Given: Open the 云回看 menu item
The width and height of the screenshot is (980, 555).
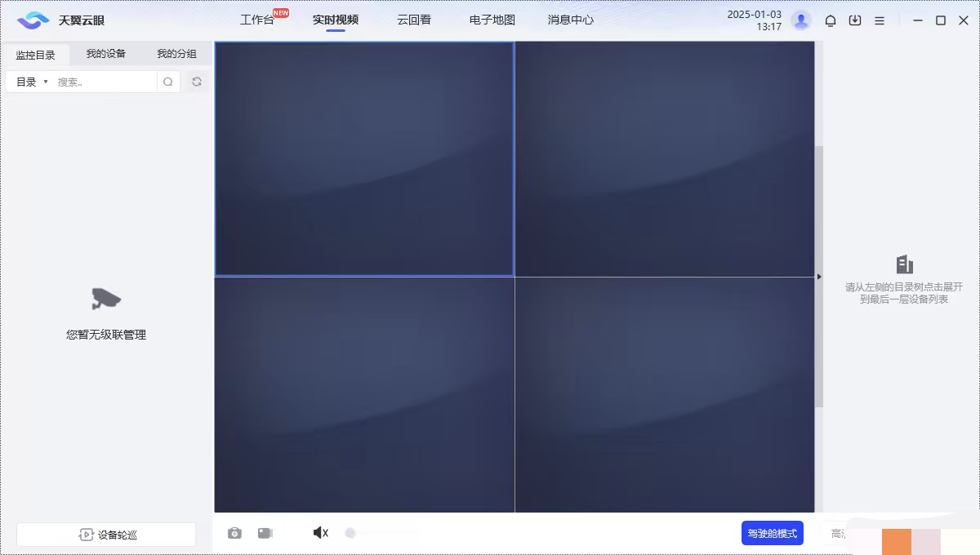Looking at the screenshot, I should [x=413, y=19].
